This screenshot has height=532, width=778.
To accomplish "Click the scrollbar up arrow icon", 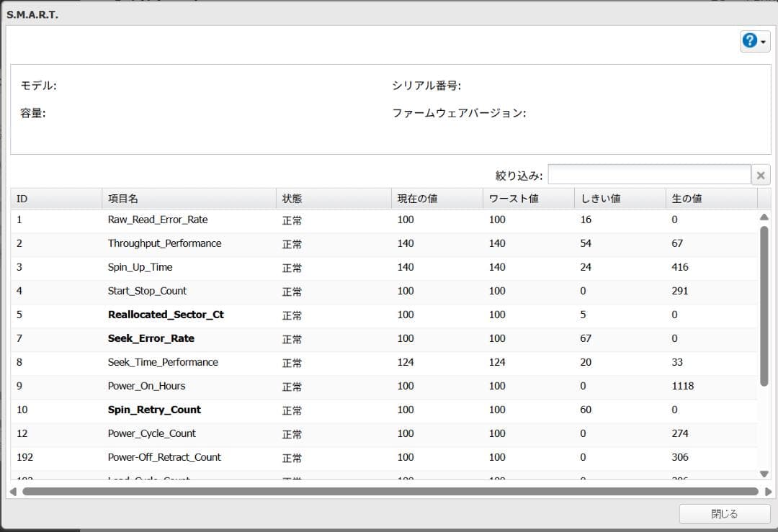I will click(x=764, y=217).
